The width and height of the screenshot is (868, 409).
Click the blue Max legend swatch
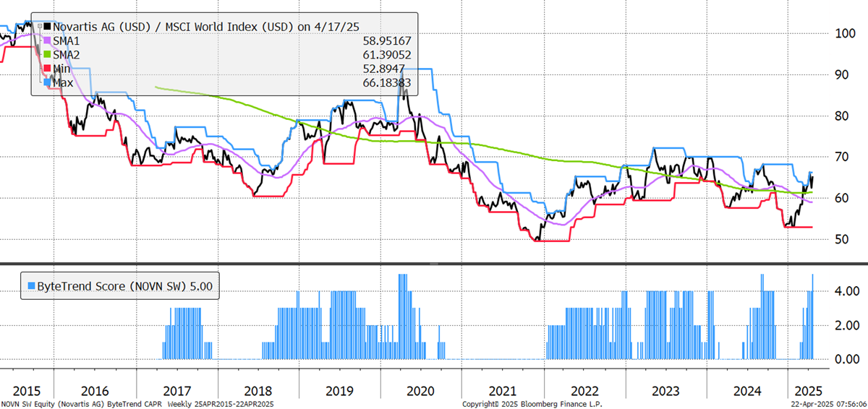[47, 82]
